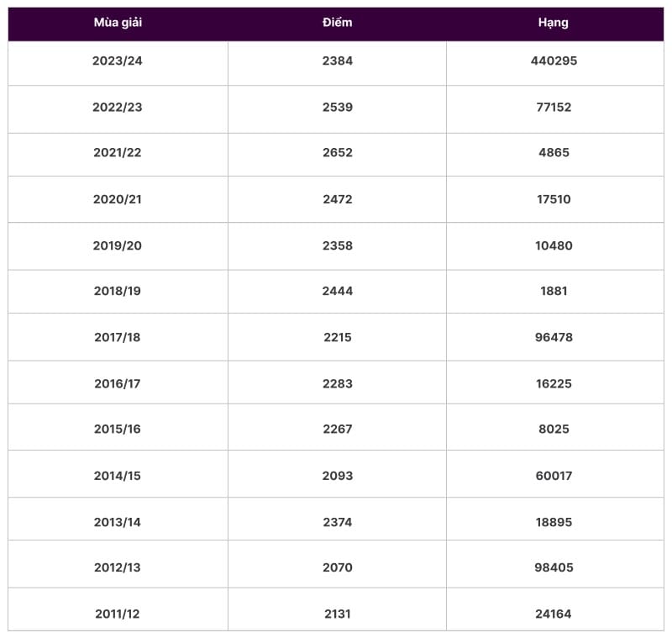Select the rank value 8025

tap(554, 430)
